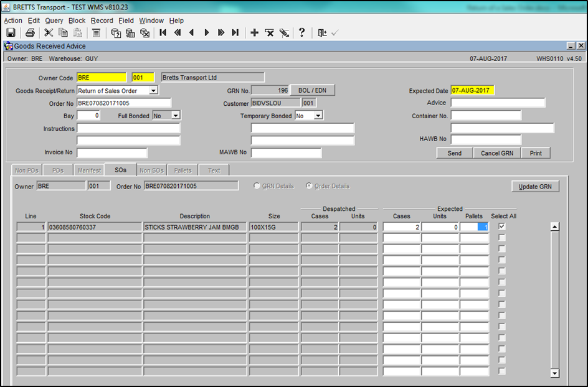Click the Invoice No input field
588x387 pixels.
point(112,152)
